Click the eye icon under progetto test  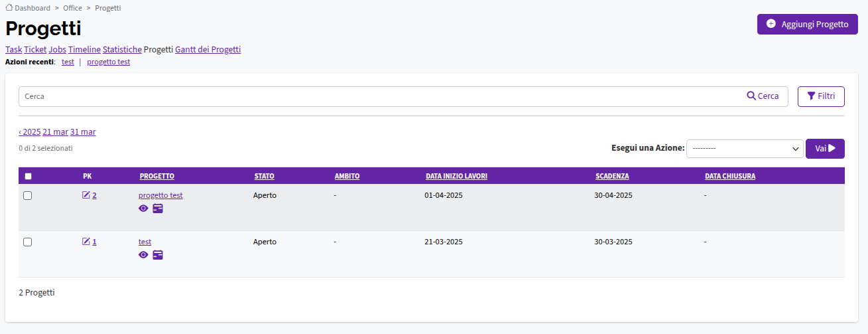tap(143, 209)
